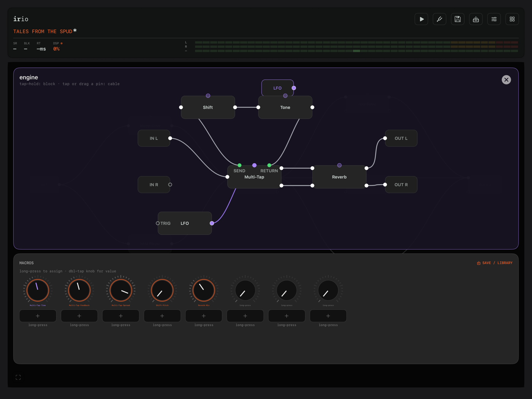
Task: Tap the Reverb upper input pin
Action: 312,168
